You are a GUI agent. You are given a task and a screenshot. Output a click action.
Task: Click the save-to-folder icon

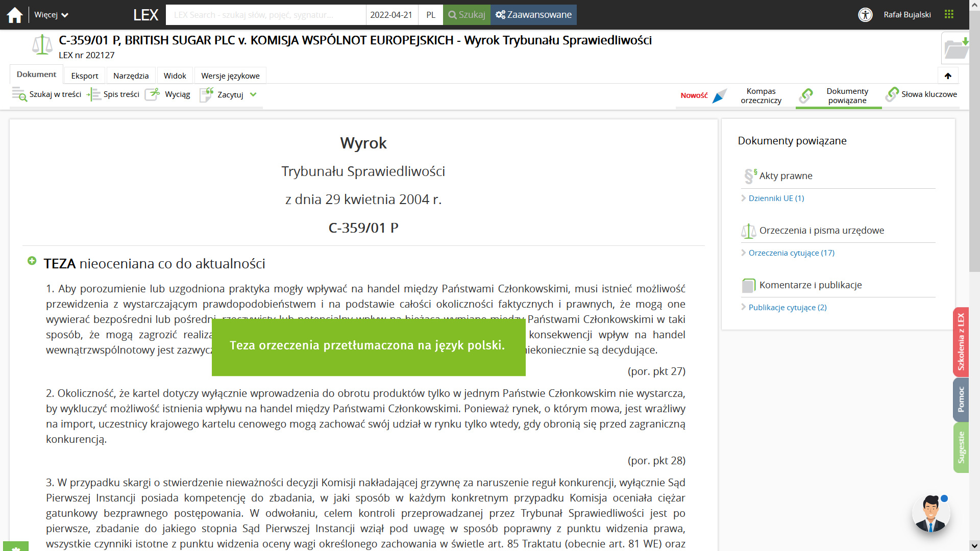[955, 48]
